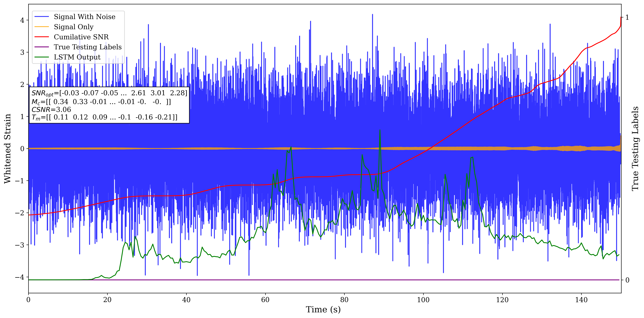Viewport: 644px width, 318px height.
Task: Click the x-axis tick label 100
Action: click(423, 300)
